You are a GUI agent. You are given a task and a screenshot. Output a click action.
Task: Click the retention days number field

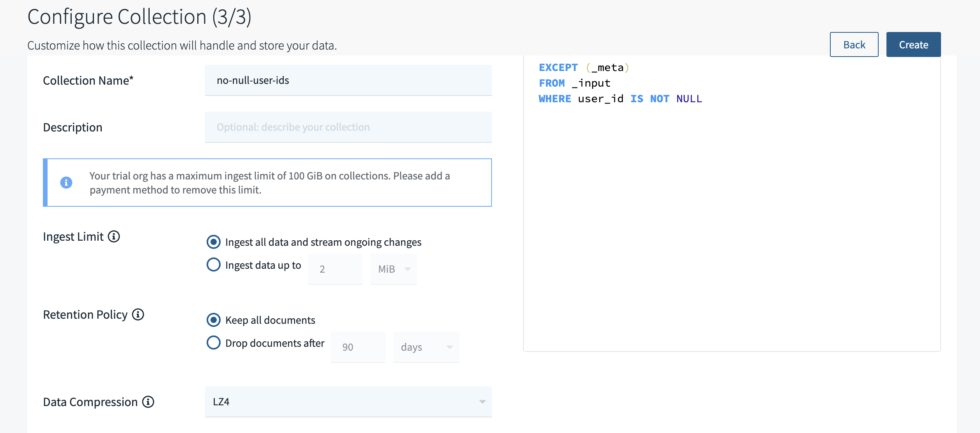tap(358, 347)
